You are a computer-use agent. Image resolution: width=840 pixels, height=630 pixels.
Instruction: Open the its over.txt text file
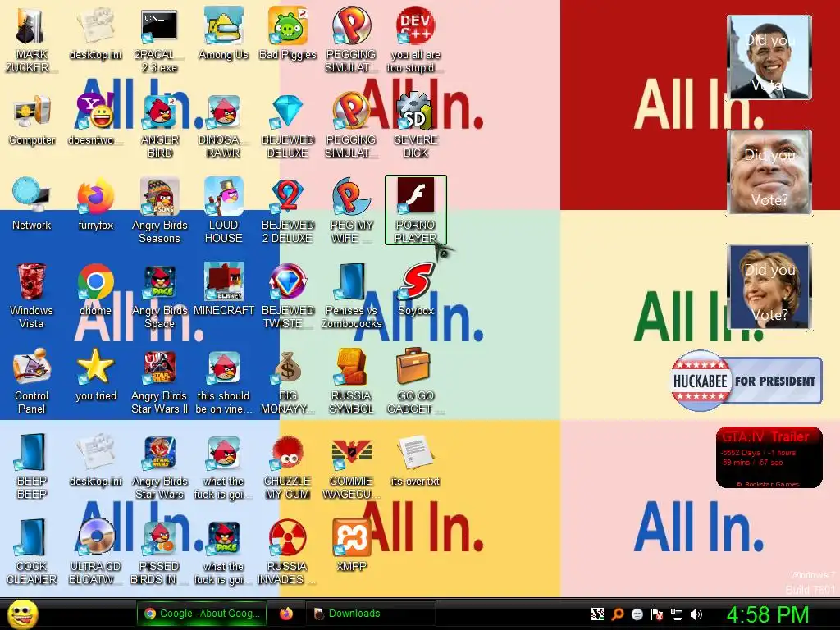416,459
